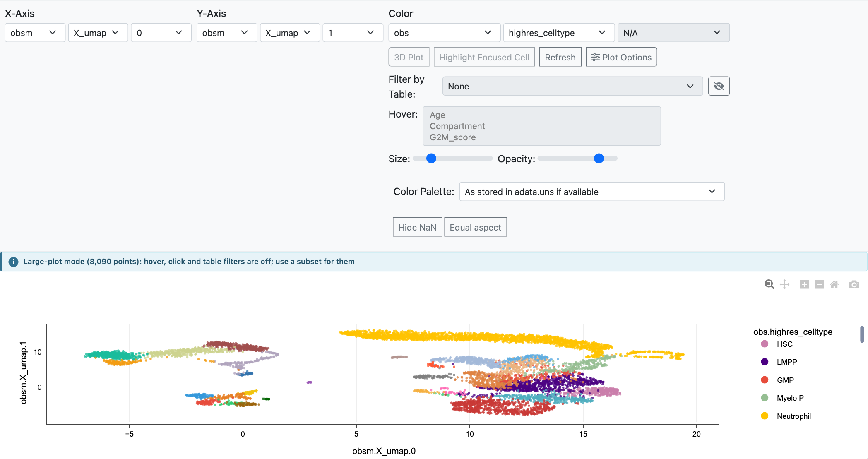Open highres_celltype color key dropdown
Viewport: 868px width, 459px height.
[x=559, y=33]
